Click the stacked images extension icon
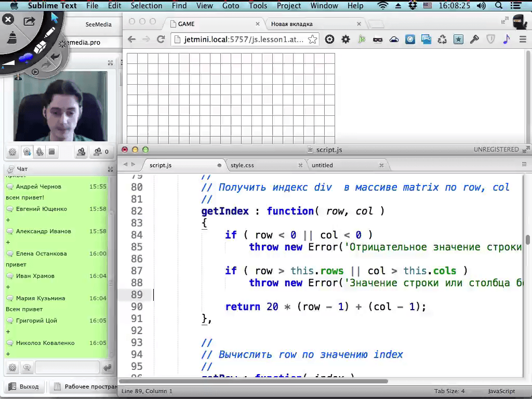 (x=426, y=39)
